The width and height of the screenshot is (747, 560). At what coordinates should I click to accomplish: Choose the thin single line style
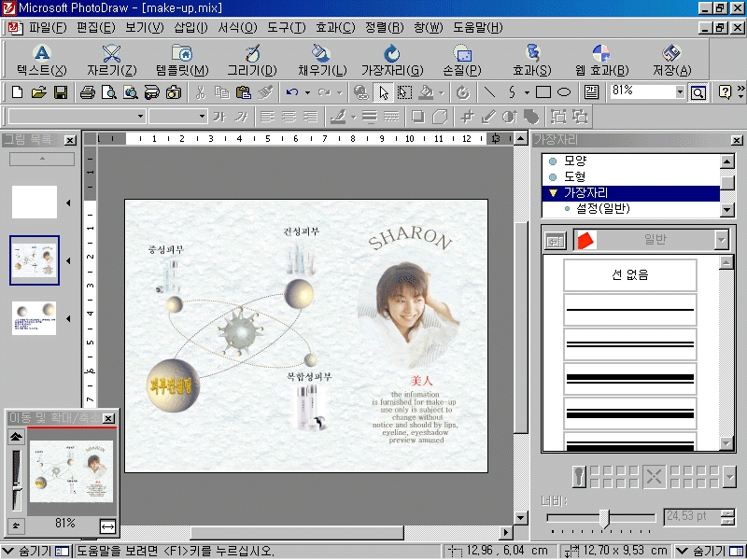[629, 310]
